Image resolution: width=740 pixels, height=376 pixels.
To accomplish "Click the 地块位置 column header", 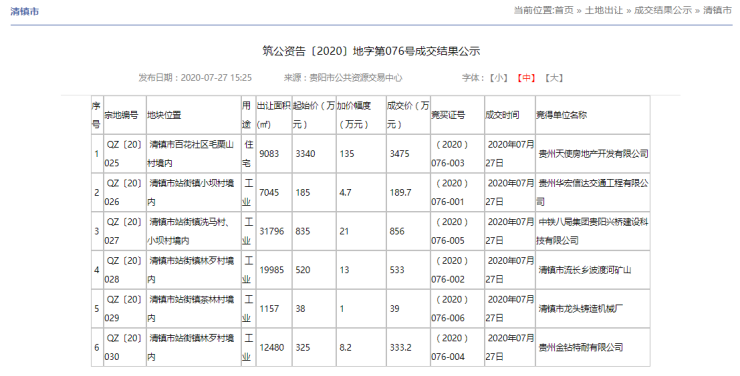I will [164, 115].
